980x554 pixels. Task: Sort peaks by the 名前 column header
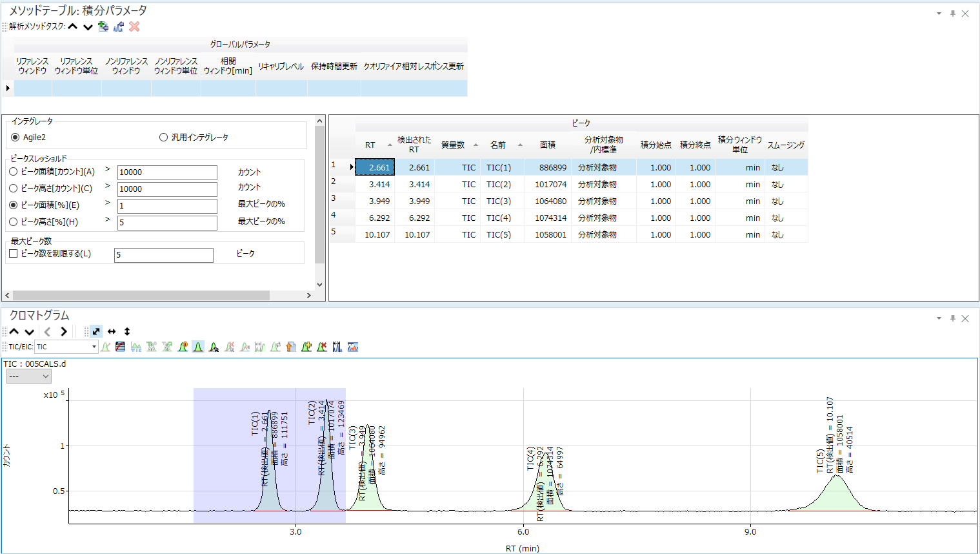click(501, 145)
